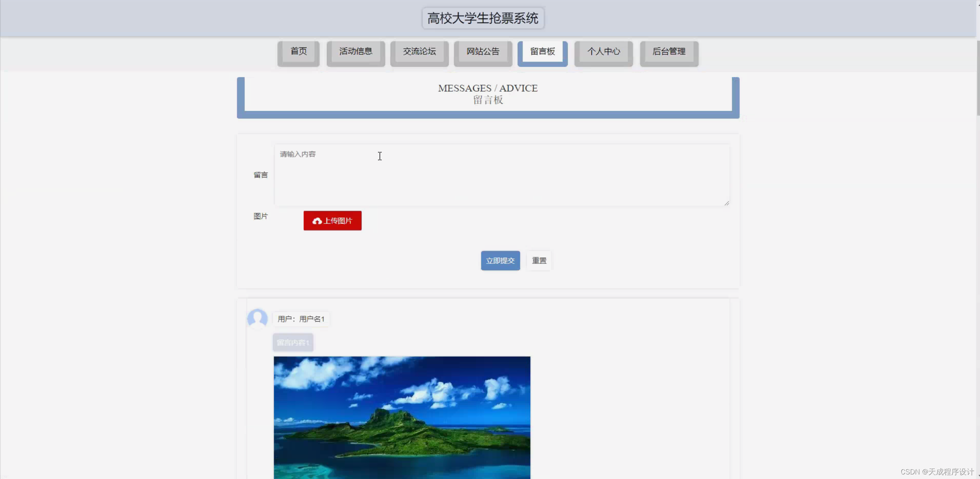Image resolution: width=980 pixels, height=479 pixels.
Task: Go to 交流论坛 tab
Action: [x=419, y=52]
